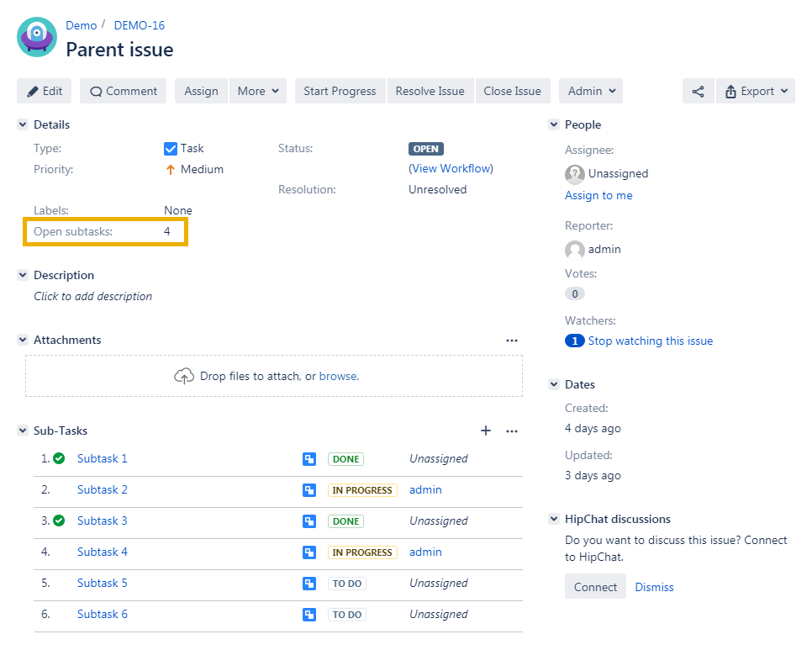Open the Admin dropdown menu
This screenshot has height=650, width=812.
pos(591,91)
